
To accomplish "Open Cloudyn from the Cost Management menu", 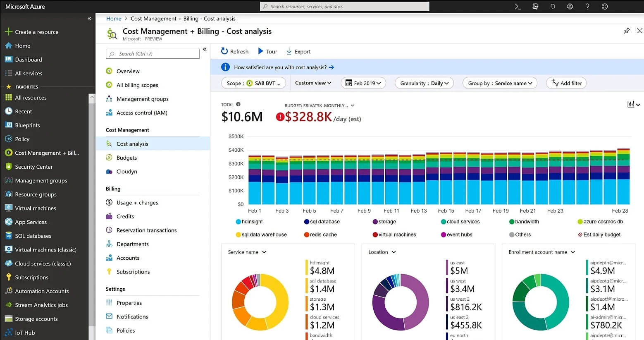I will (125, 171).
